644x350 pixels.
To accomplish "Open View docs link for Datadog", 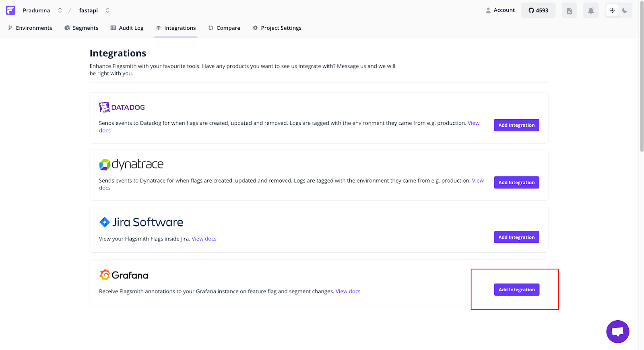I will (473, 123).
